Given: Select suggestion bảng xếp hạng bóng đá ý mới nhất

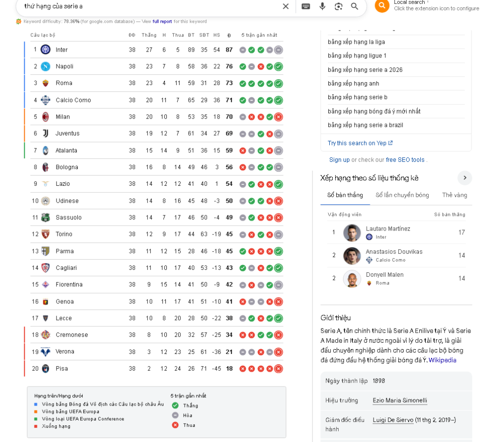Looking at the screenshot, I should click(x=374, y=112).
